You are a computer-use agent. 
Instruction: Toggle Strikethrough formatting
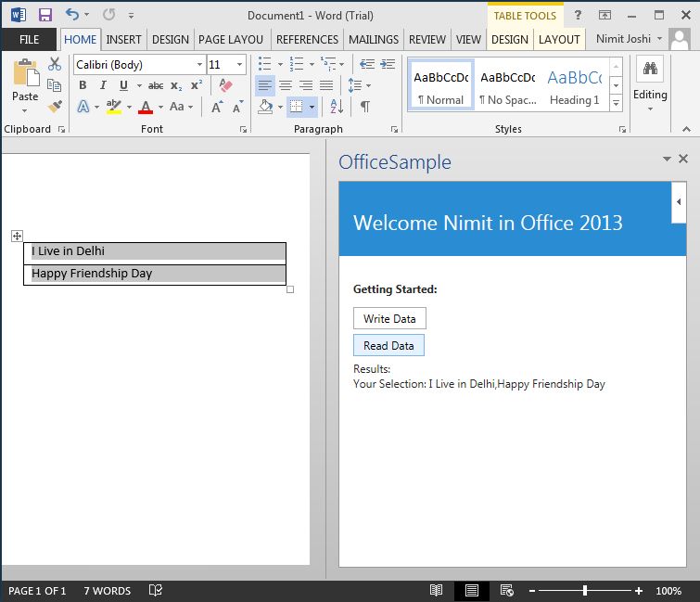pyautogui.click(x=156, y=85)
